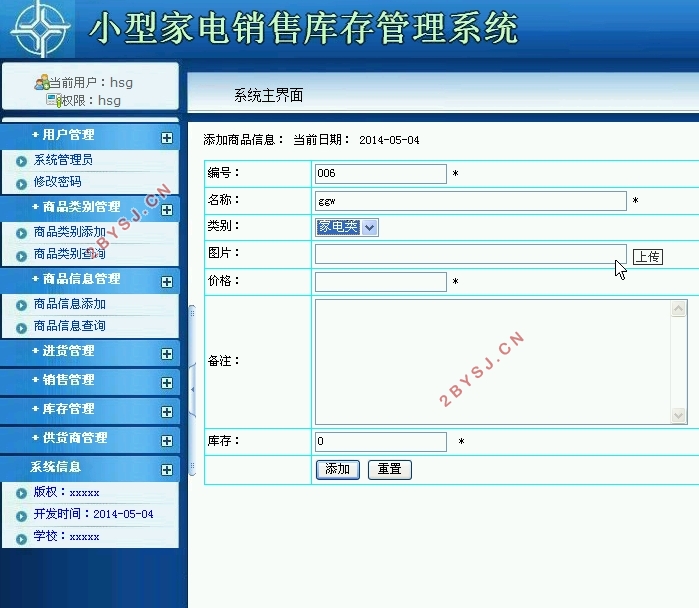
Task: Click the 价格 price input field
Action: click(x=380, y=282)
